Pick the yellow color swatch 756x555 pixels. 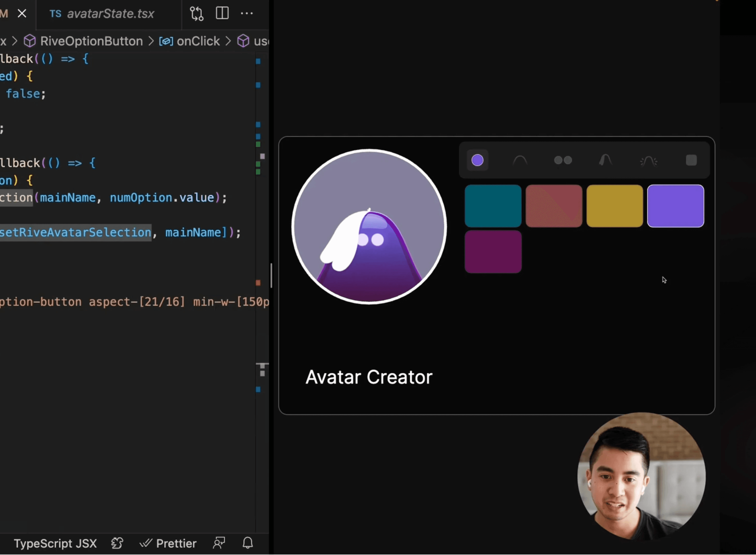tap(614, 206)
